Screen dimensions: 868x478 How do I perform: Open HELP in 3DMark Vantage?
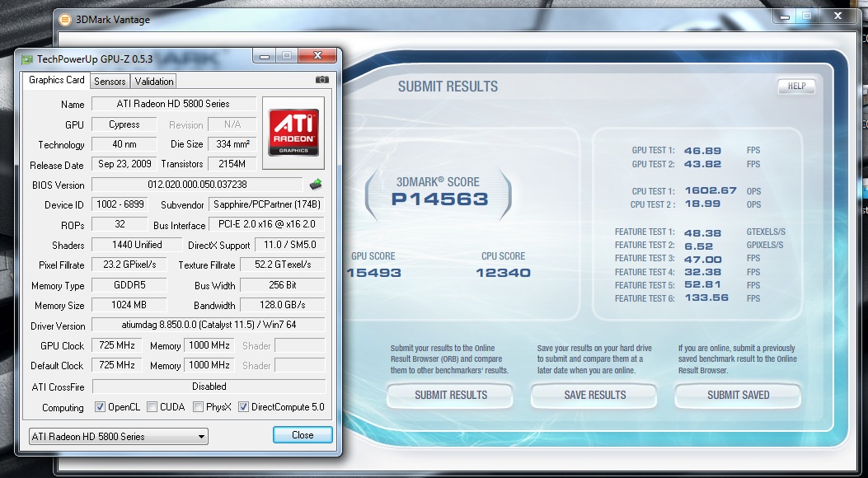point(796,86)
